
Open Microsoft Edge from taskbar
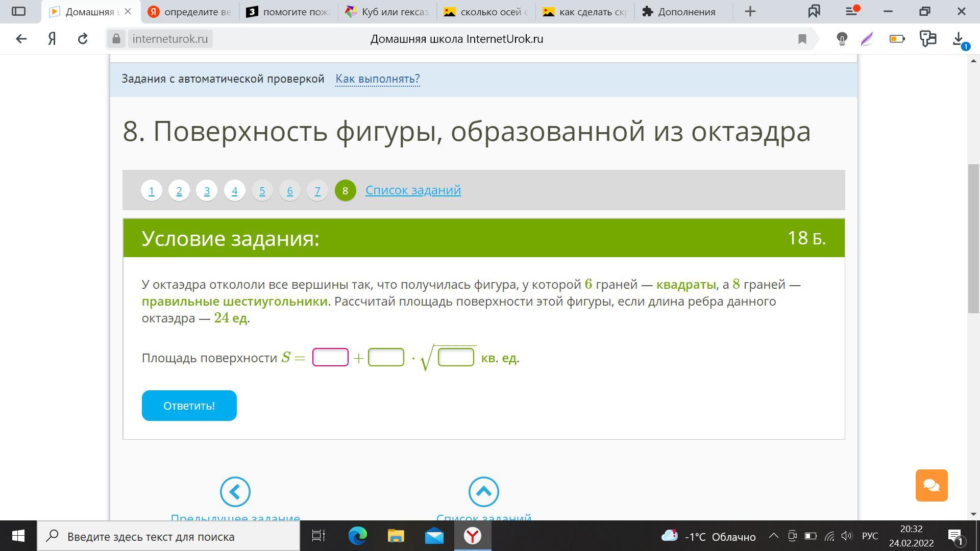pos(357,536)
